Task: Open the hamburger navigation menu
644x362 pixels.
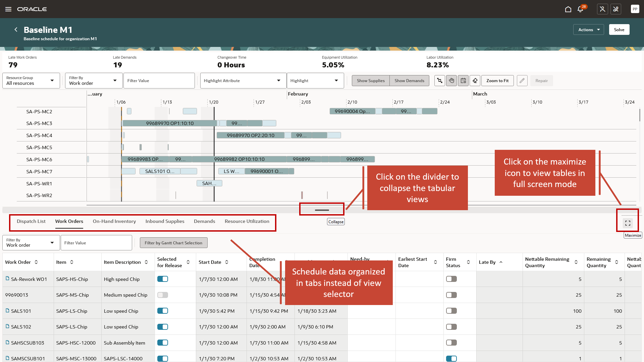Action: click(x=8, y=9)
